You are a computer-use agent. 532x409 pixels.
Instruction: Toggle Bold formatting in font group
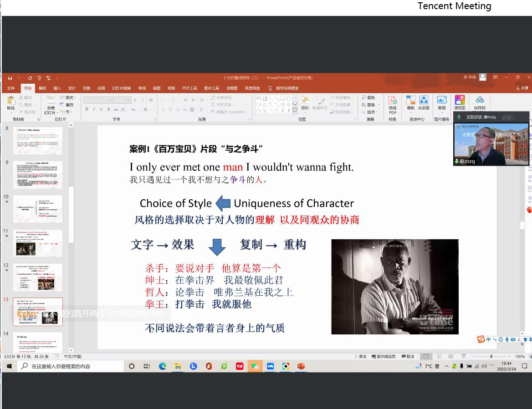pos(87,109)
